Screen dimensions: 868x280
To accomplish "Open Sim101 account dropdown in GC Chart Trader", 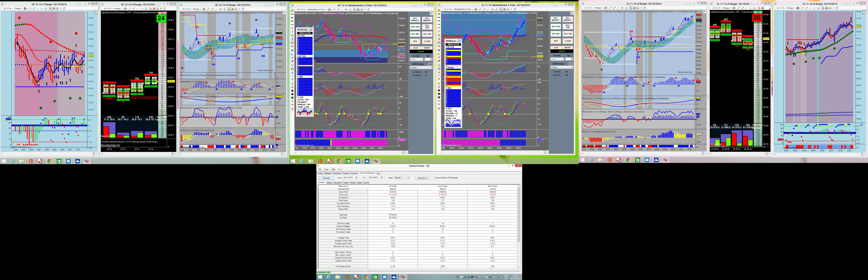I will (417, 59).
